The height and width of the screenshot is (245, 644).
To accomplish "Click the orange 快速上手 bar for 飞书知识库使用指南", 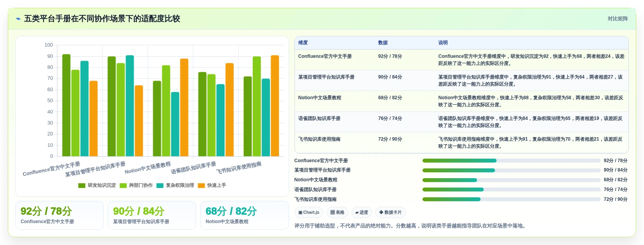I will pyautogui.click(x=275, y=106).
